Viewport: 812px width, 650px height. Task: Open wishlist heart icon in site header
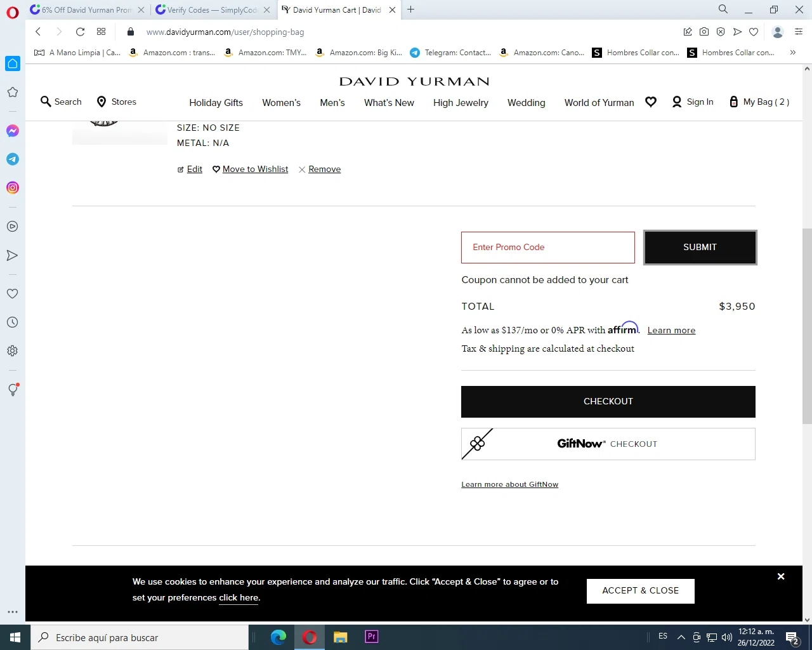pos(651,102)
